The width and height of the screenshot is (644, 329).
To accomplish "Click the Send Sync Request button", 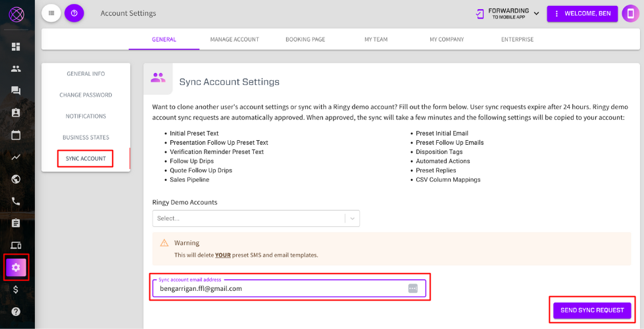I will click(x=592, y=310).
